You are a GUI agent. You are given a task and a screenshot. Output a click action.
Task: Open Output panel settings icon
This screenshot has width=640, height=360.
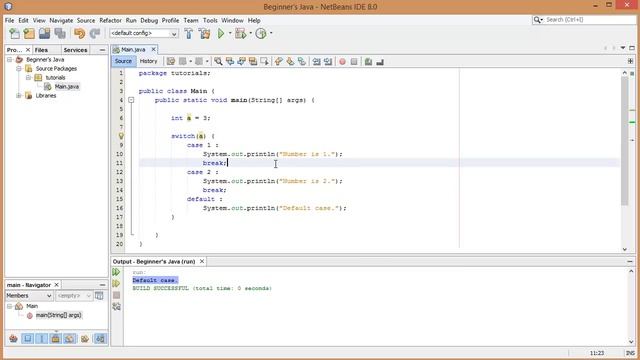[x=116, y=307]
